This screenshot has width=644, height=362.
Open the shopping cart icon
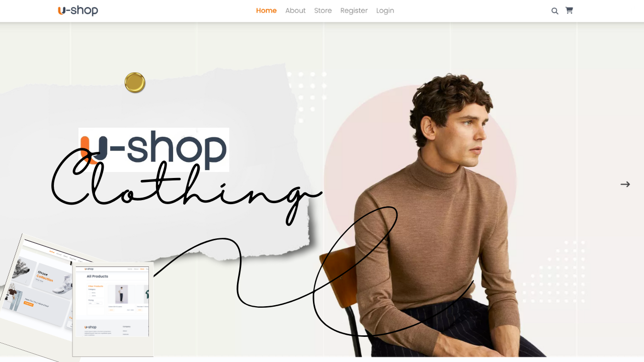(x=569, y=10)
